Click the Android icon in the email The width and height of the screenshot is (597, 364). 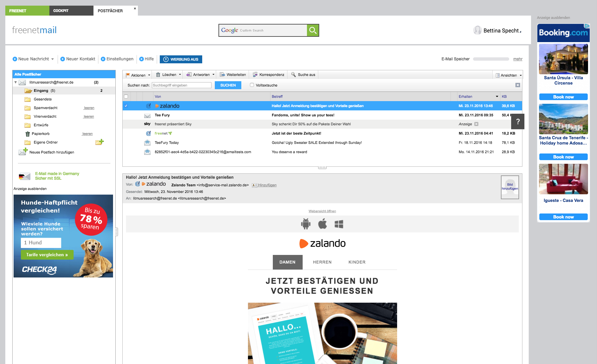306,224
